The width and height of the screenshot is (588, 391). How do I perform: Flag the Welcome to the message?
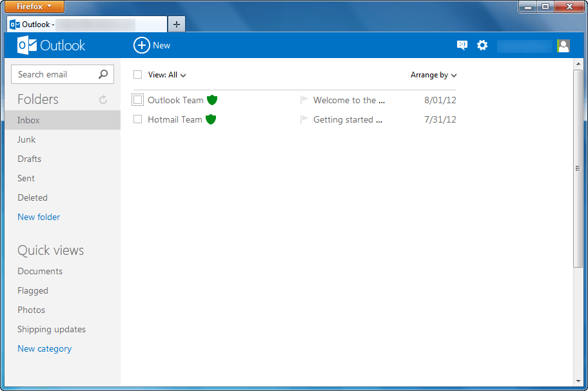pyautogui.click(x=303, y=100)
